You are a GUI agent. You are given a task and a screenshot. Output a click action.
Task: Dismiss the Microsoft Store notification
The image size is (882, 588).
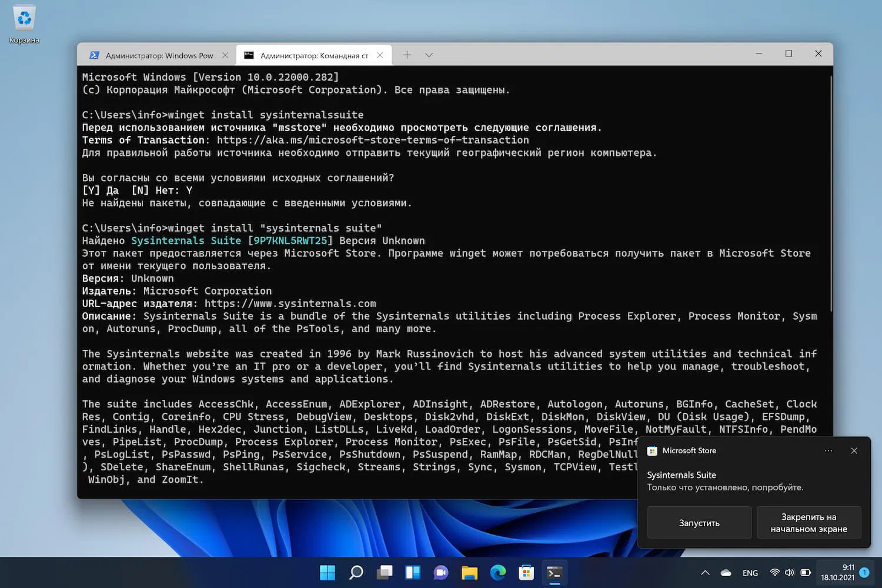pyautogui.click(x=854, y=451)
